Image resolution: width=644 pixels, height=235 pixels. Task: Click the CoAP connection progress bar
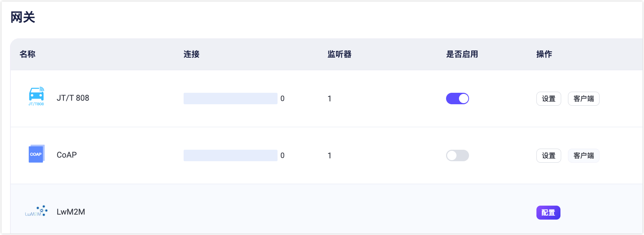point(230,155)
